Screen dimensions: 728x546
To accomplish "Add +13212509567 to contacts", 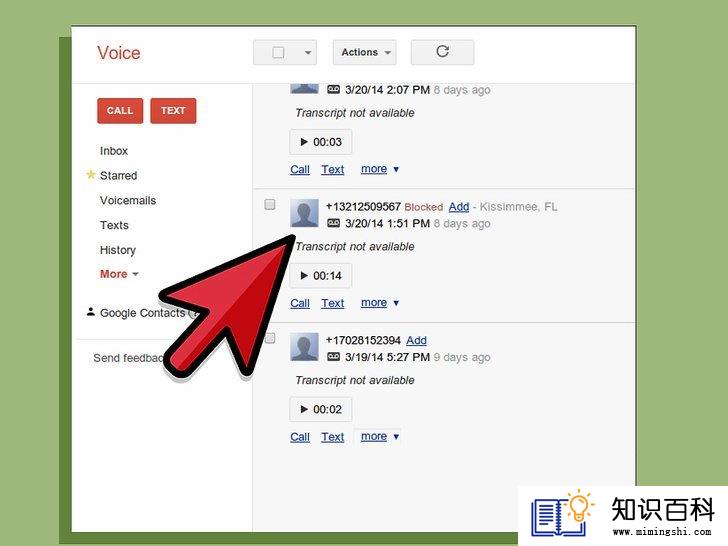I will click(459, 207).
